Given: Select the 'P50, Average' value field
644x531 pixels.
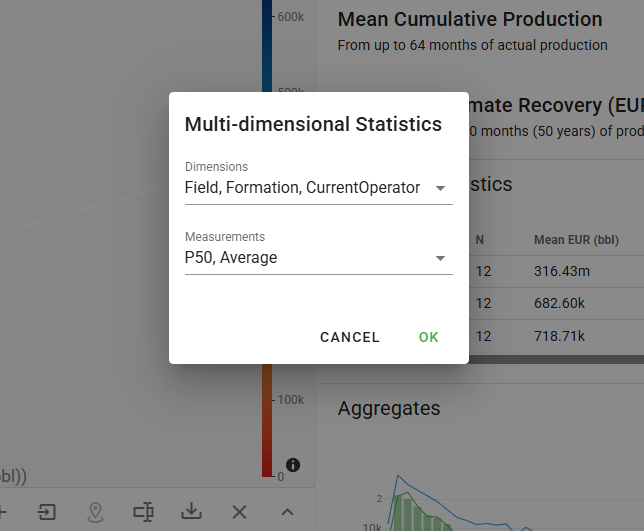Looking at the screenshot, I should (319, 257).
